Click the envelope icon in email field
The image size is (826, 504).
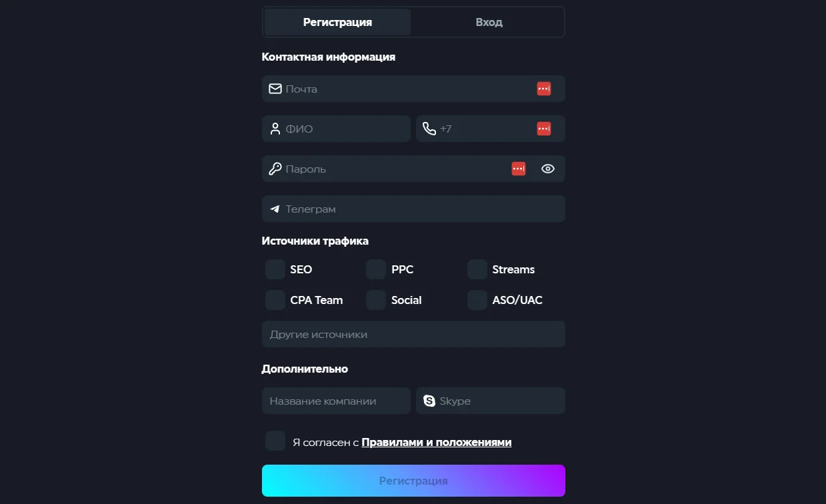[275, 88]
